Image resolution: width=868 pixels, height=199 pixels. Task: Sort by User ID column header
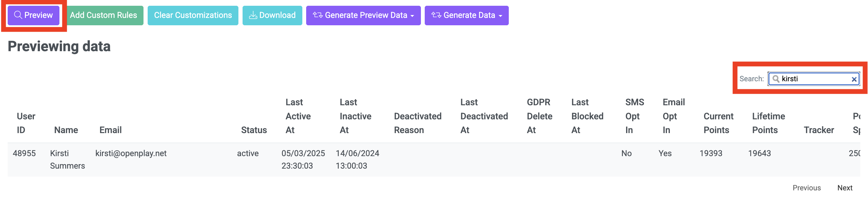[x=26, y=123]
